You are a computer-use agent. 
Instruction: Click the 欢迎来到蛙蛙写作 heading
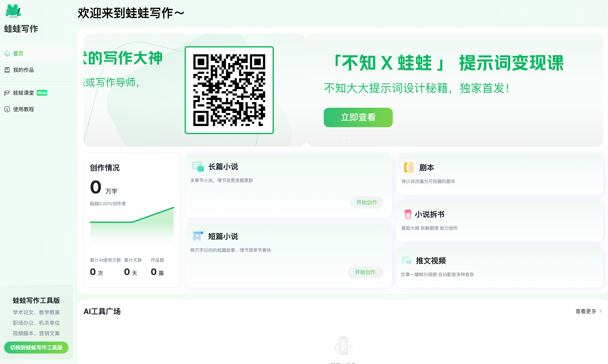pos(131,13)
